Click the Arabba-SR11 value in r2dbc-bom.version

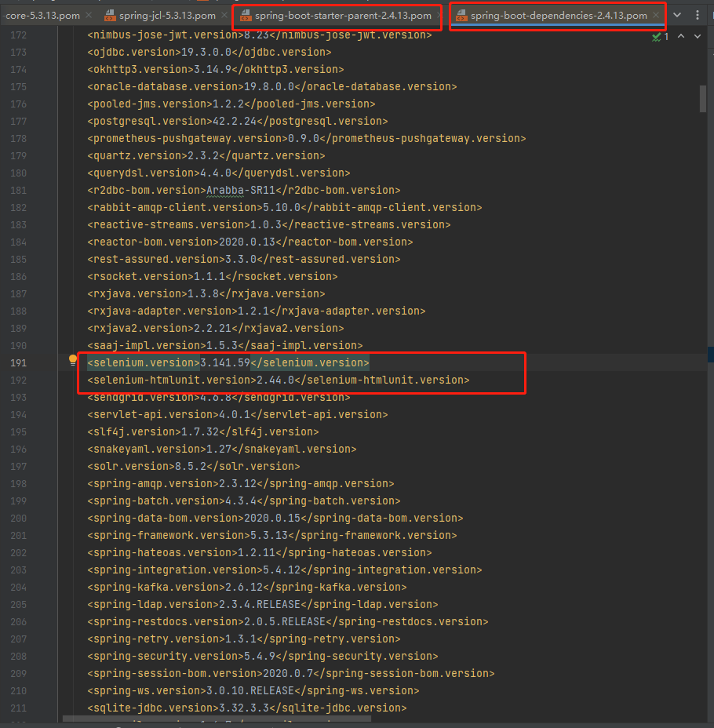tap(241, 190)
